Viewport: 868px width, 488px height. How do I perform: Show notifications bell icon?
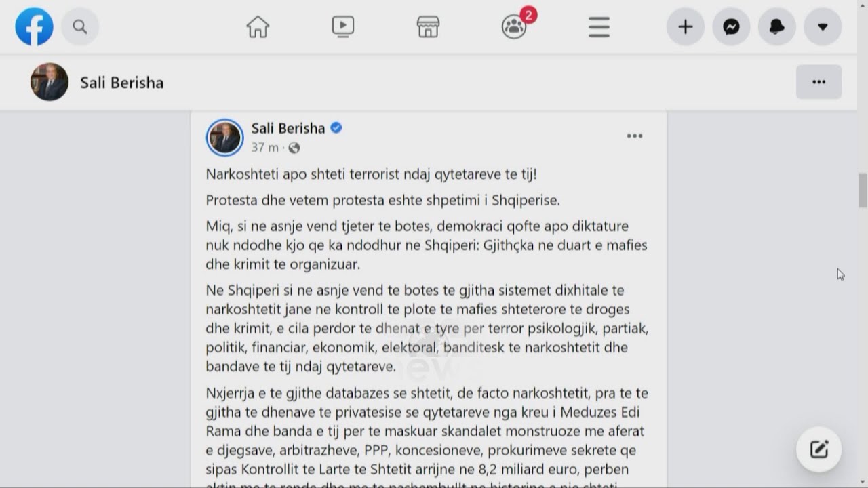point(776,27)
